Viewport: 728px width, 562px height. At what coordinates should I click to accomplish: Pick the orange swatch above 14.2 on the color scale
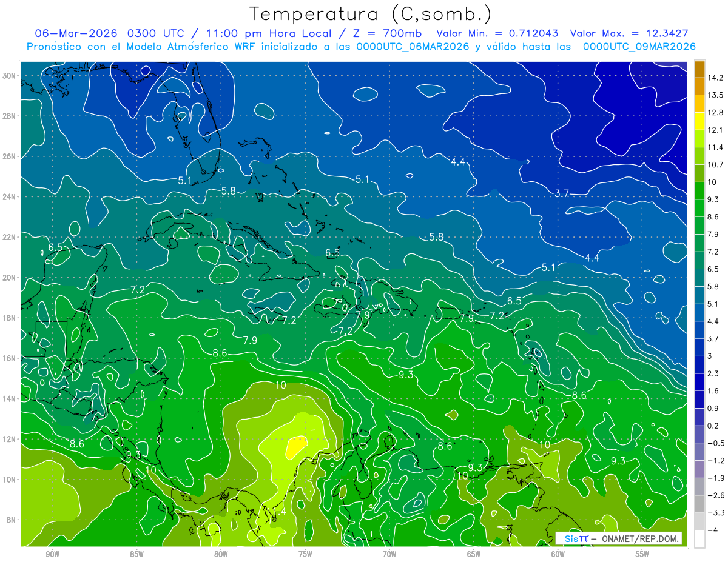point(699,69)
